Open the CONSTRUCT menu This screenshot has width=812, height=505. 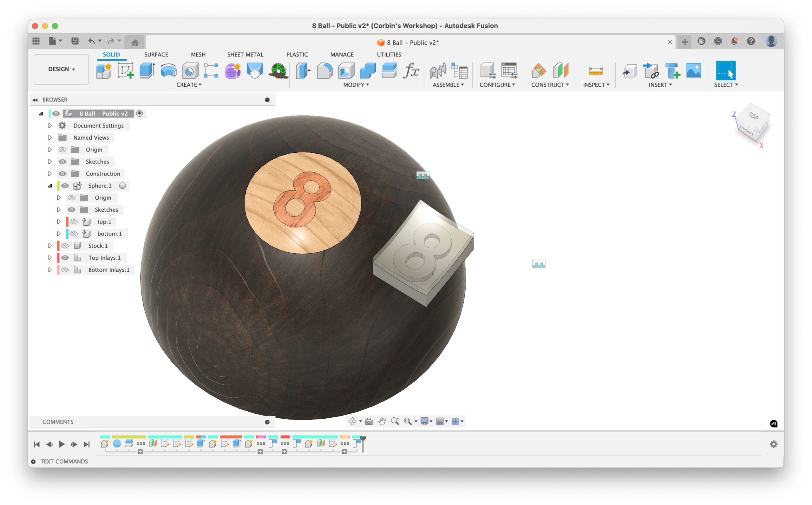(x=550, y=85)
